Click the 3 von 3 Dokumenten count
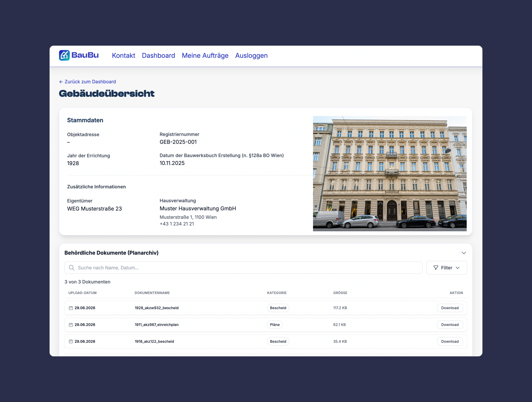The height and width of the screenshot is (402, 532). tap(87, 282)
